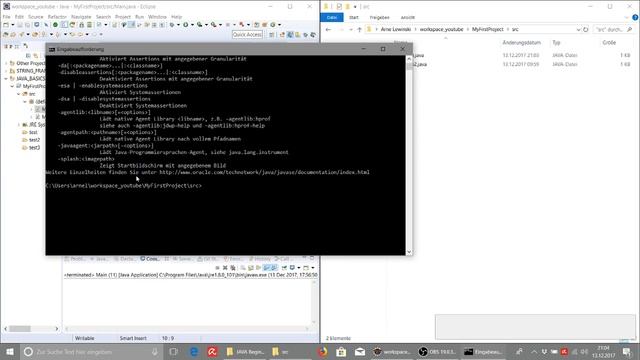Open the address bar history dropdown
The image size is (640, 360).
click(x=578, y=29)
